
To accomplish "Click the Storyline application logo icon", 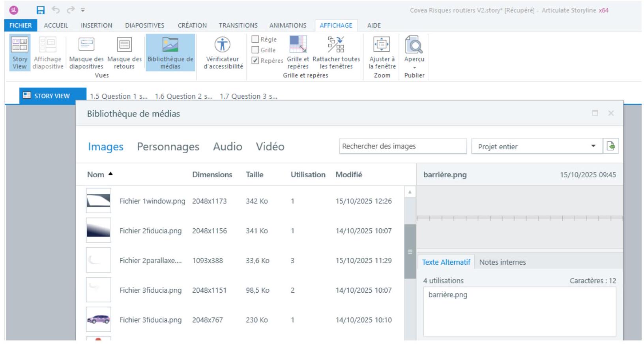I will coord(14,10).
